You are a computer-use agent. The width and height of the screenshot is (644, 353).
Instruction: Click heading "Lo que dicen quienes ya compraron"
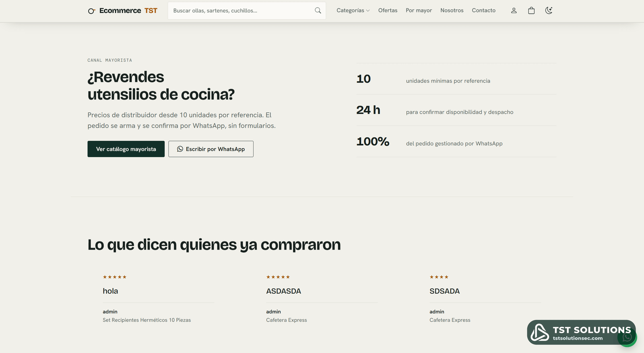coord(214,245)
